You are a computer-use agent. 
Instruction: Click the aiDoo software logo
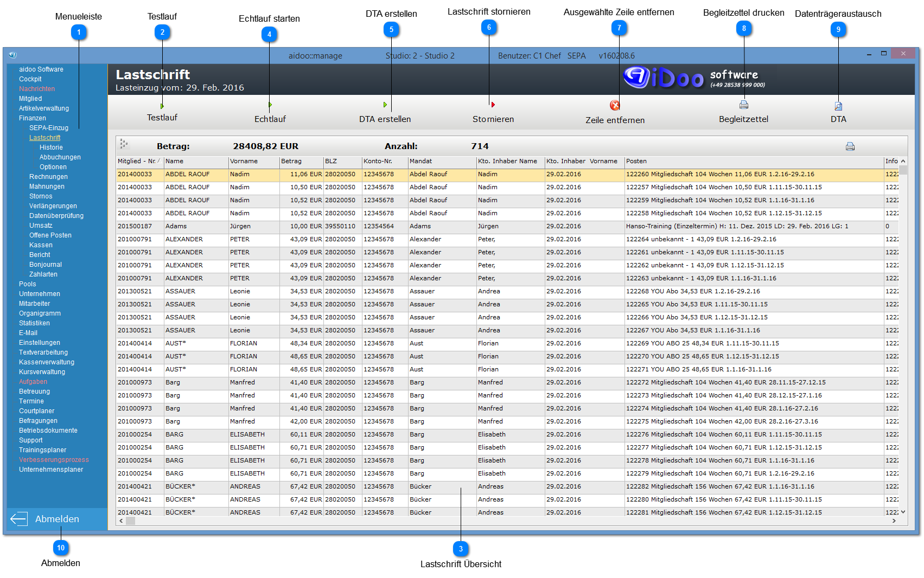click(694, 78)
